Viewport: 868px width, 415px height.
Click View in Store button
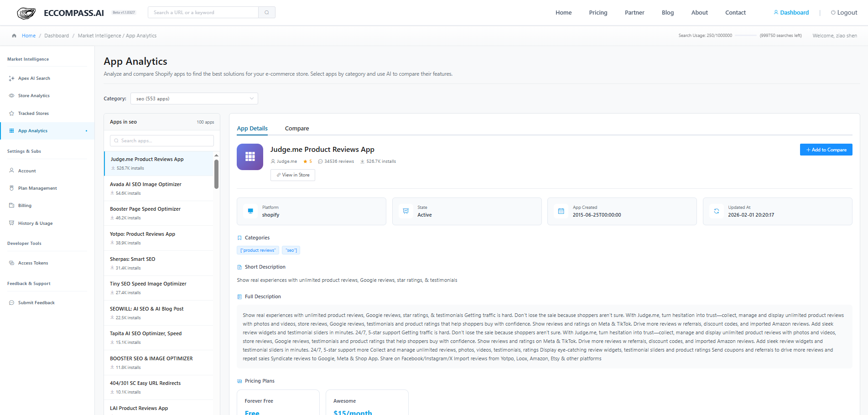click(x=293, y=175)
